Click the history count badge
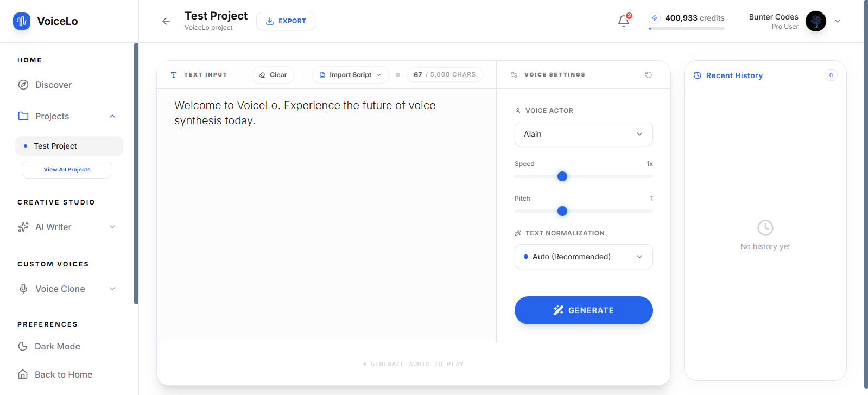 (x=831, y=75)
